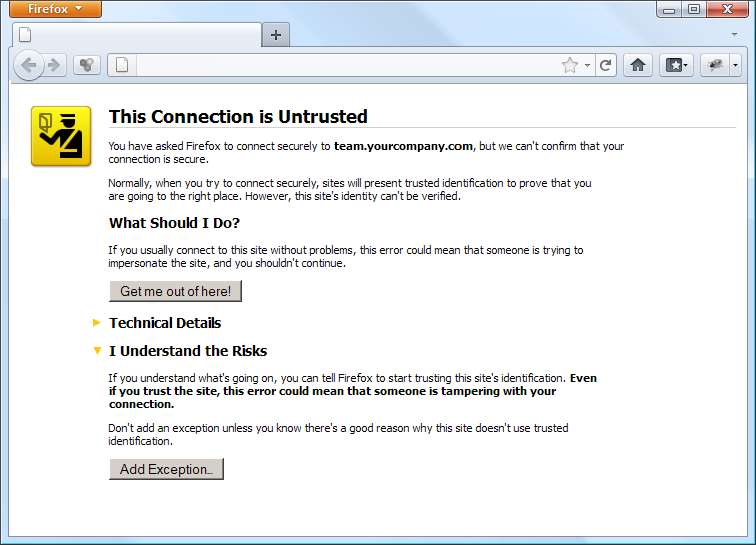756x545 pixels.
Task: Minimize the Firefox window
Action: (669, 9)
